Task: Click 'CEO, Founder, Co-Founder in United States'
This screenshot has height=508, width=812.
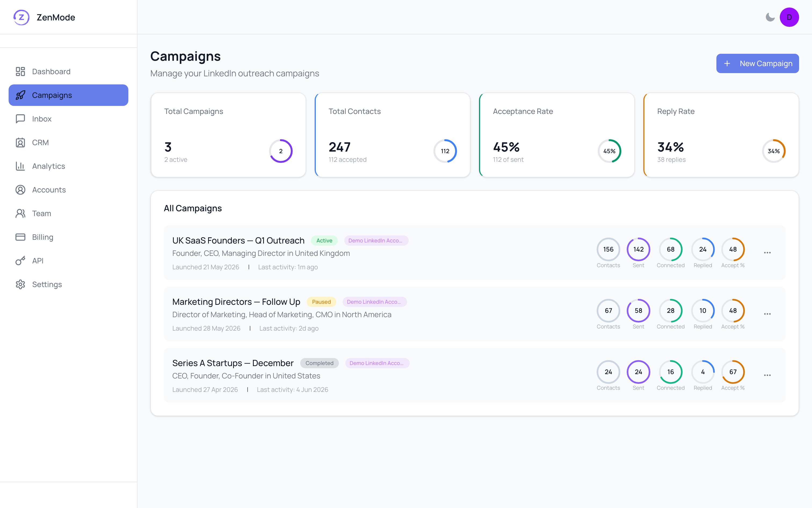Action: pyautogui.click(x=246, y=376)
